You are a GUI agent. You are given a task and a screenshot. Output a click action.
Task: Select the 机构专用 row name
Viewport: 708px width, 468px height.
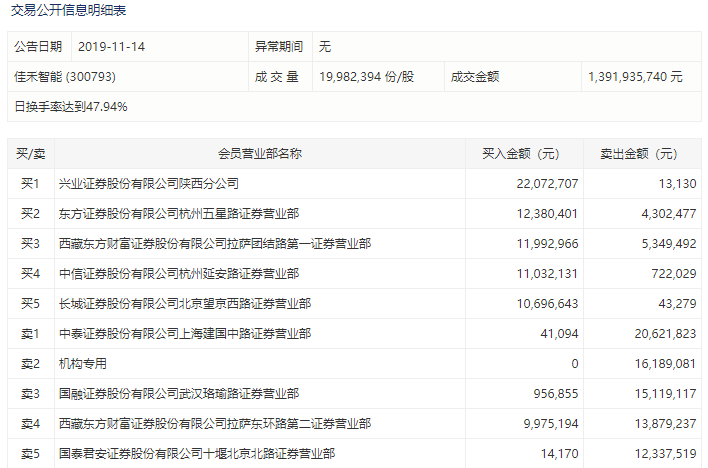[83, 364]
